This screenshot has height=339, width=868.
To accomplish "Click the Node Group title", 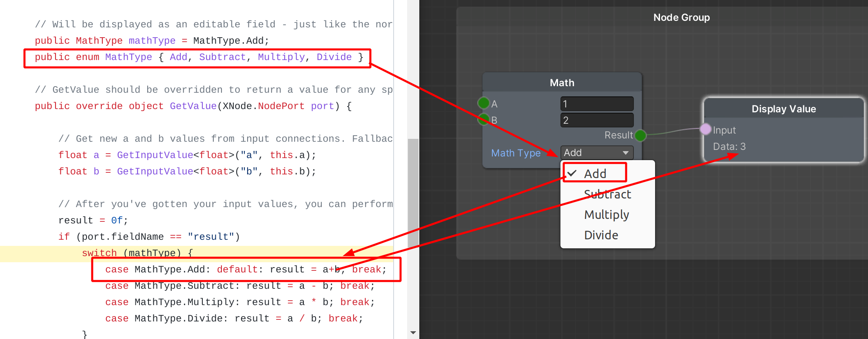I will (x=681, y=18).
